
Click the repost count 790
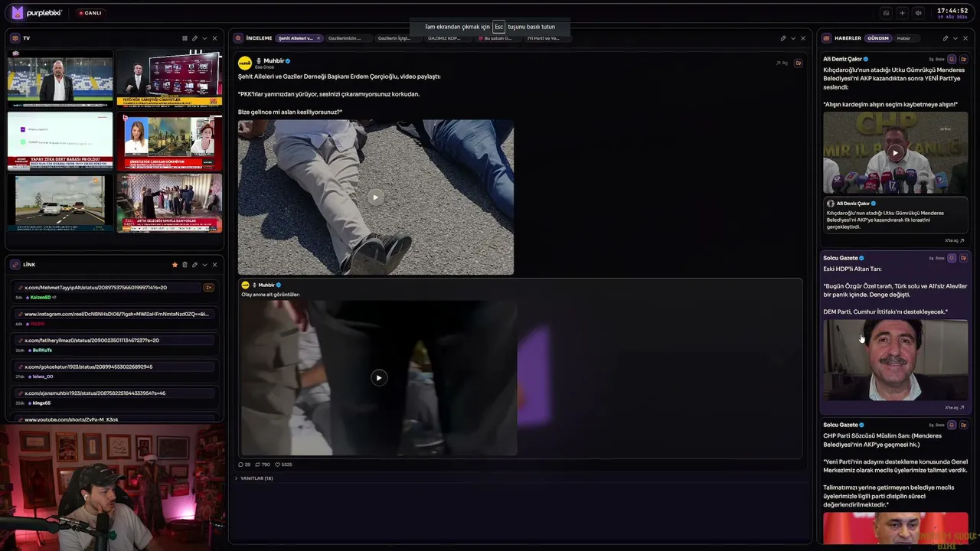(x=263, y=465)
